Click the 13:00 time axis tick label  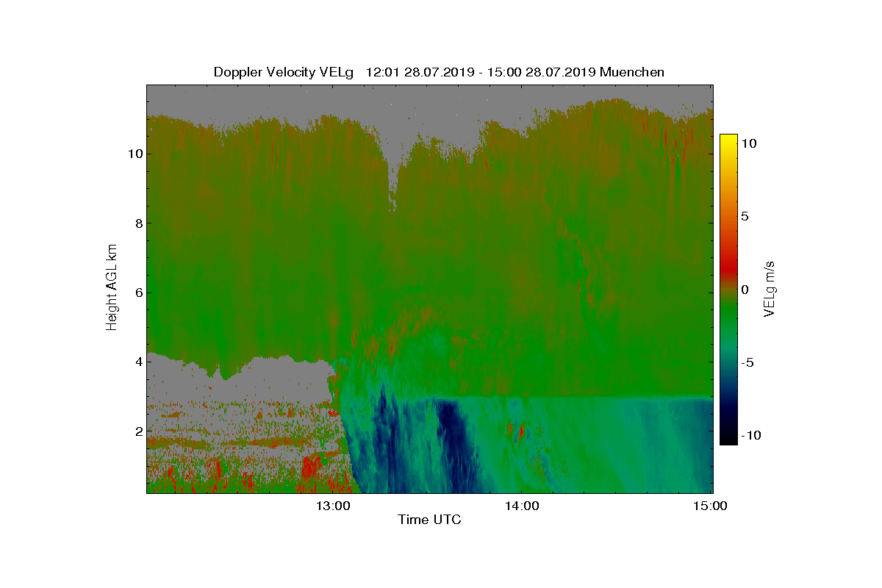tap(333, 506)
